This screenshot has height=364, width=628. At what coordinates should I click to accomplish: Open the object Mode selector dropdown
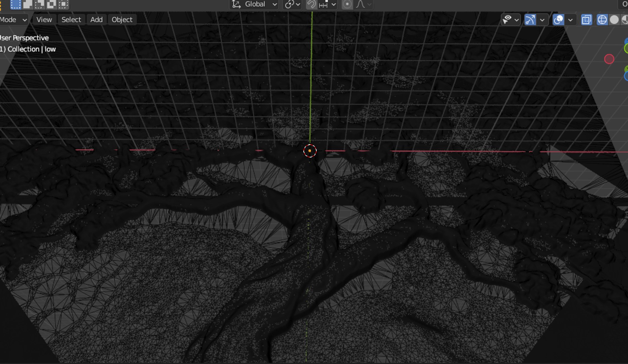[13, 20]
